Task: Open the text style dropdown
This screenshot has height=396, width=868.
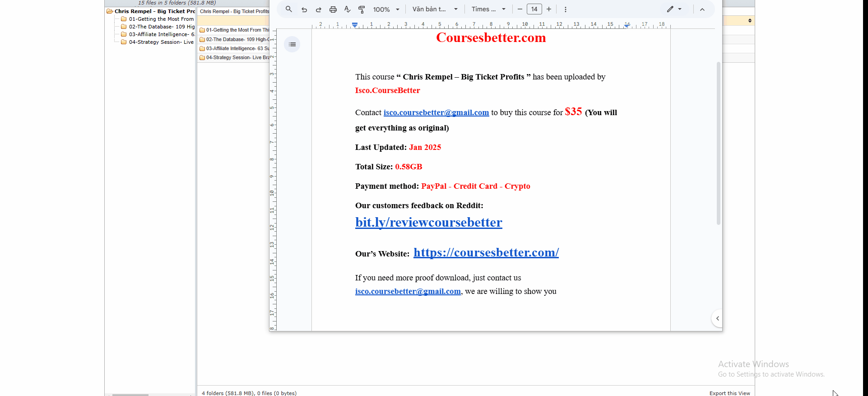Action: 435,9
